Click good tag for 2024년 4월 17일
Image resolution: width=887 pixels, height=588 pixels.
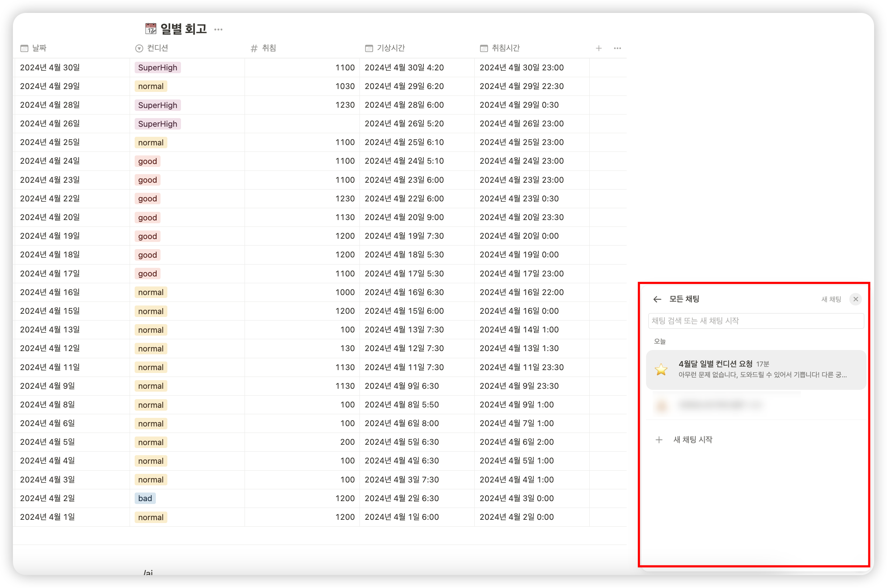(x=147, y=274)
